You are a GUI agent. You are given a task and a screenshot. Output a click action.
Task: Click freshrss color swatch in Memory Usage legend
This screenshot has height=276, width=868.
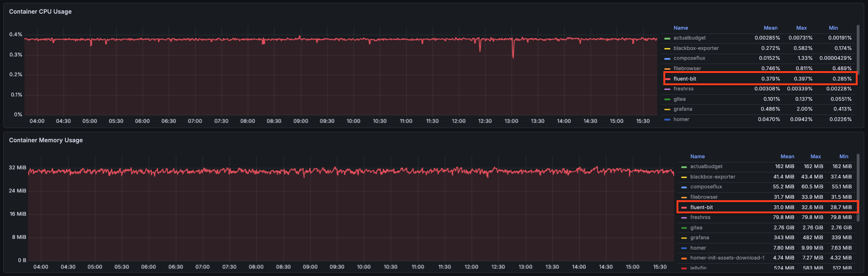point(684,218)
